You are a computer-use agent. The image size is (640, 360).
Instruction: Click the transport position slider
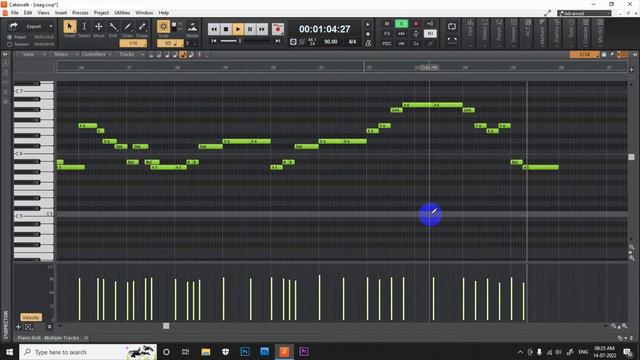pos(240,41)
